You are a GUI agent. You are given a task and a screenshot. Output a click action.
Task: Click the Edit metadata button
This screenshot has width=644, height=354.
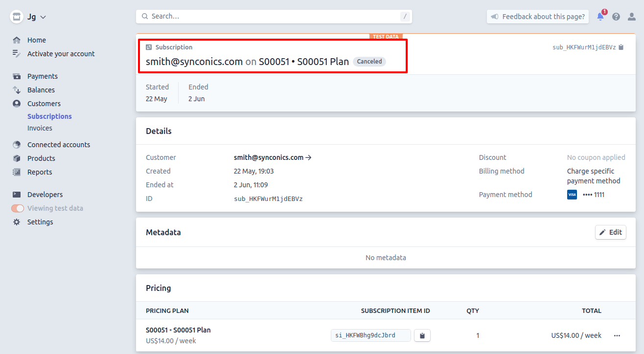[610, 232]
